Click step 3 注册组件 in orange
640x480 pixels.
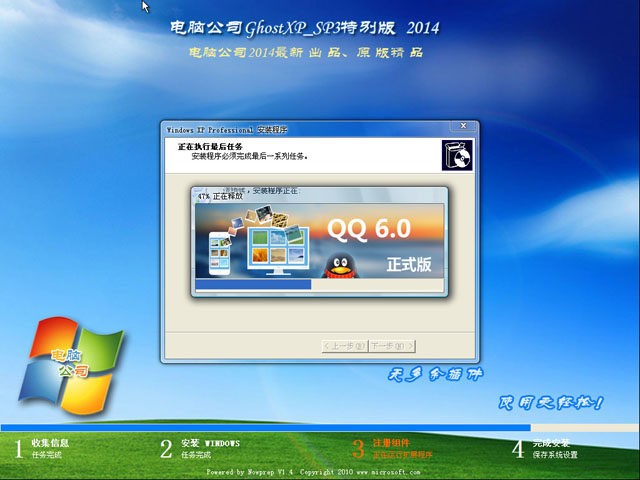coord(391,443)
